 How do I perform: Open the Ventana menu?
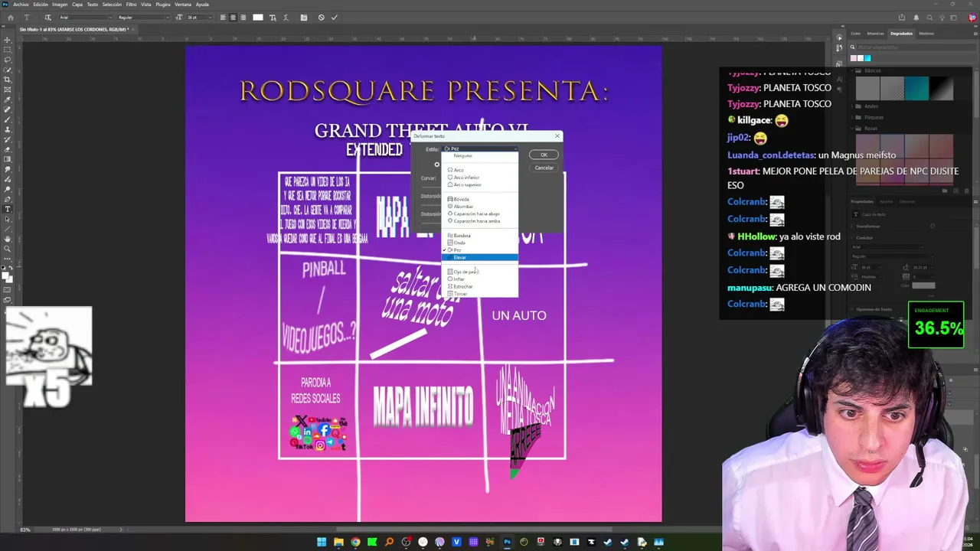click(x=183, y=5)
